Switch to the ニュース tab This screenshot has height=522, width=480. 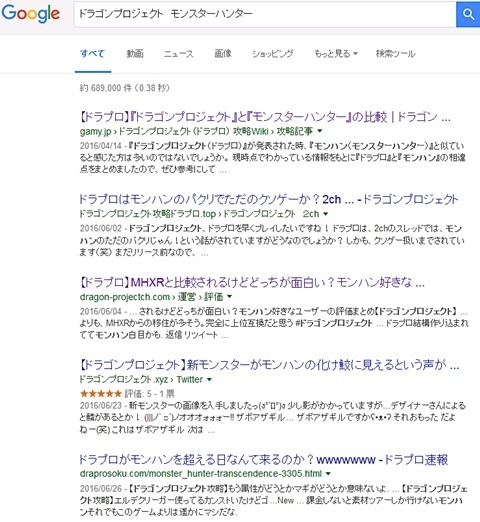(179, 53)
